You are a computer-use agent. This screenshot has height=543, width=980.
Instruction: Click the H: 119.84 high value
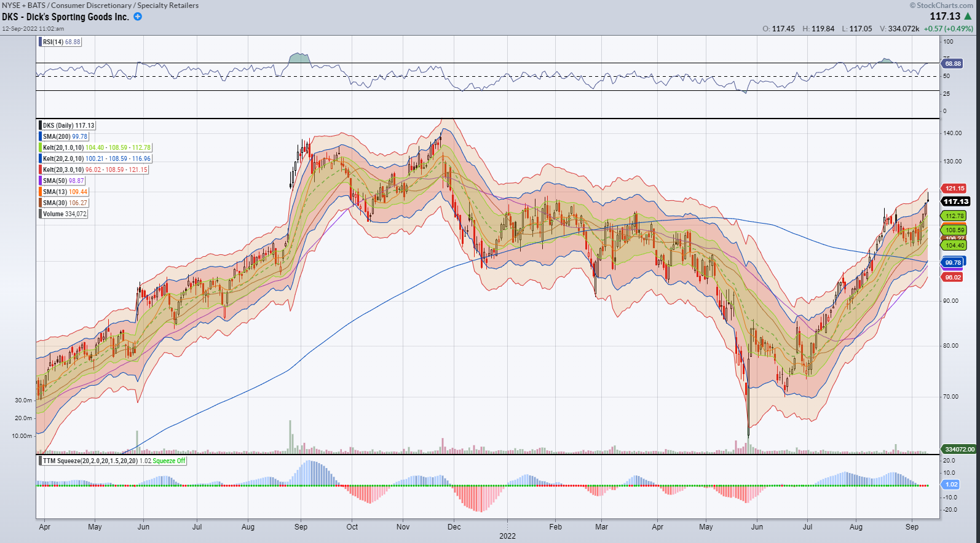click(x=818, y=29)
